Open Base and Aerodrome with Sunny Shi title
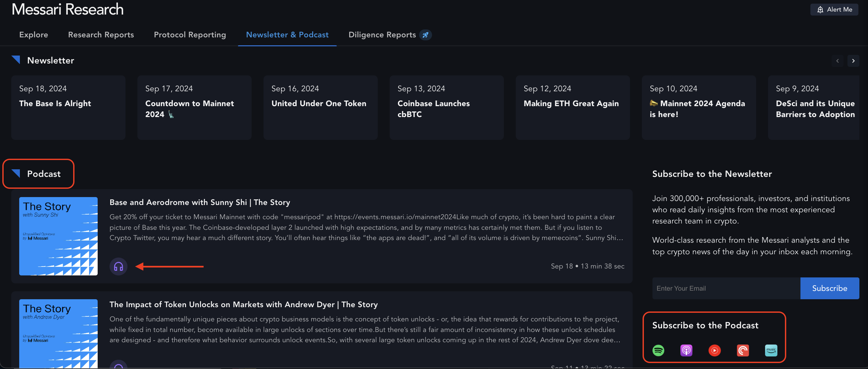Screen dimensions: 868x369 tap(200, 202)
